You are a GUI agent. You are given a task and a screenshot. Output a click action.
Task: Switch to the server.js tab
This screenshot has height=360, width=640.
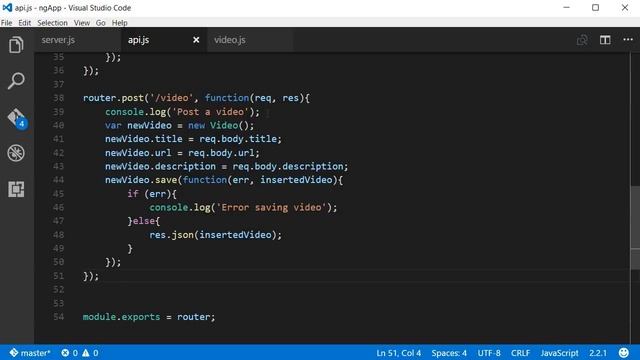pos(58,40)
